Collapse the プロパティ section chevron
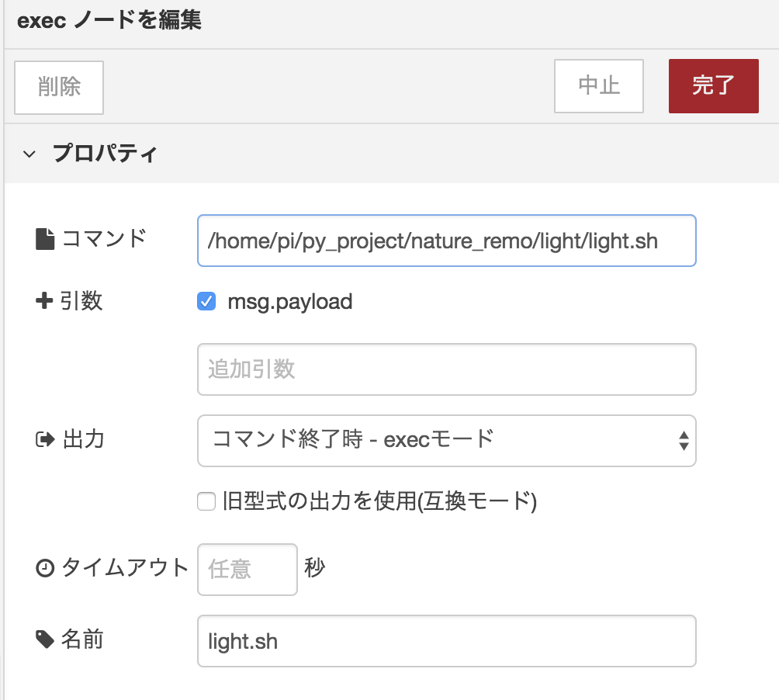The height and width of the screenshot is (700, 779). [29, 154]
